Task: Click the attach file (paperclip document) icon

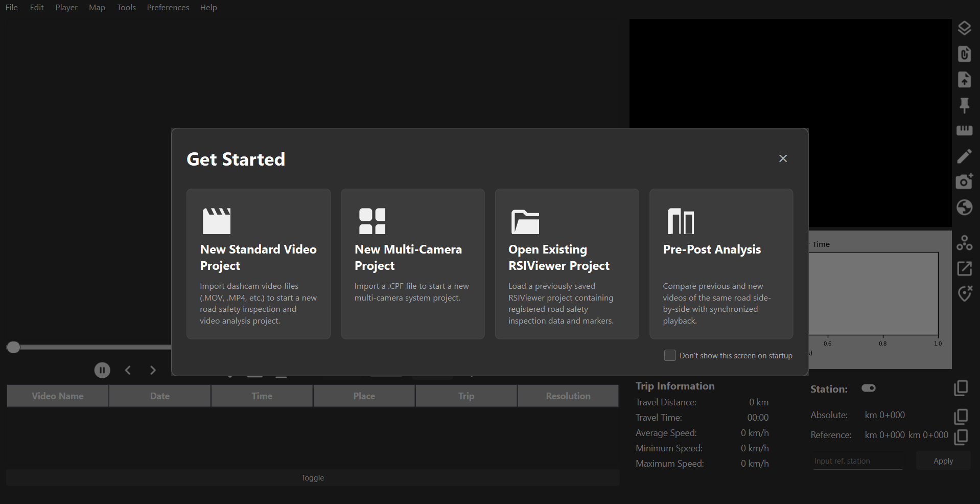Action: point(964,54)
